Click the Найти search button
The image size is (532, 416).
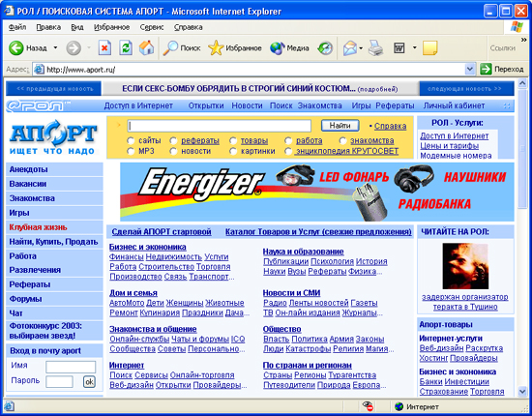tap(340, 126)
